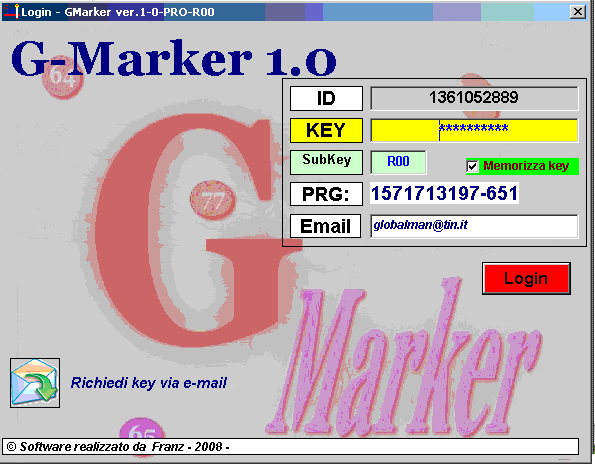Screen dimensions: 595x465
Task: Click the yellow KEY label
Action: click(x=326, y=130)
